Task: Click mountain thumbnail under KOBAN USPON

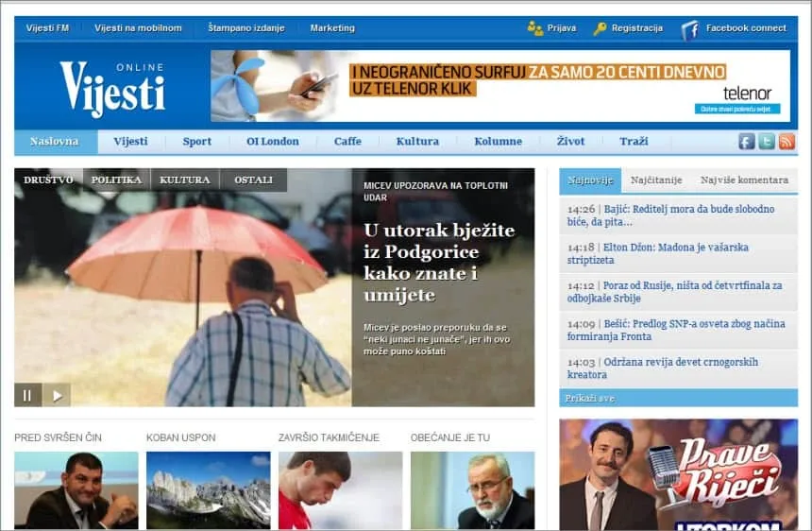Action: coord(208,490)
